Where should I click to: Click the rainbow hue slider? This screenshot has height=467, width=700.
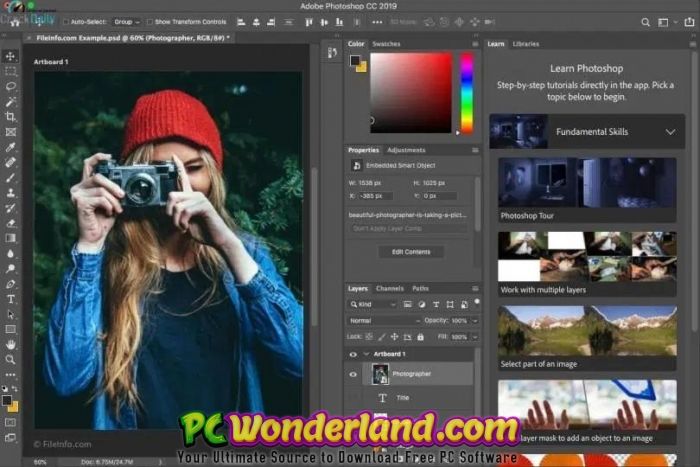[467, 92]
